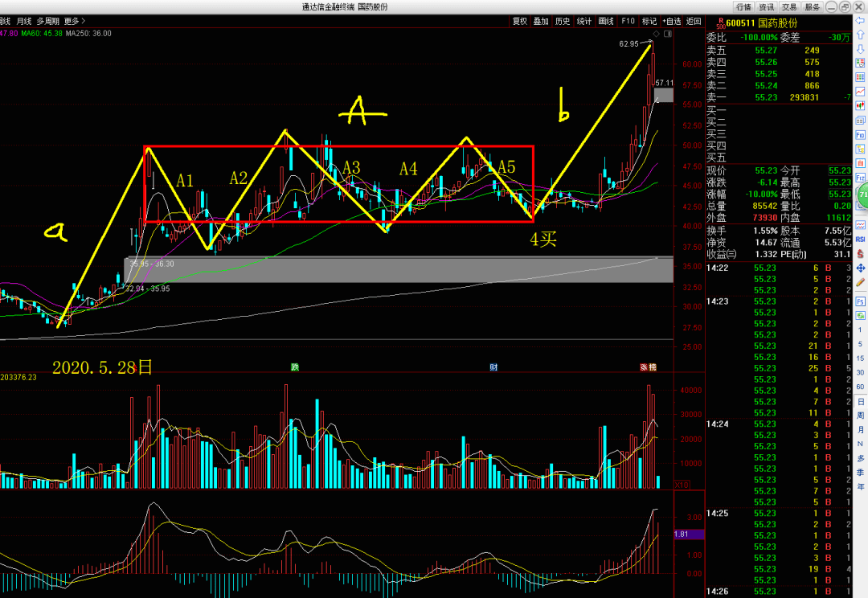This screenshot has width=868, height=598.
Task: Select the daily (日) period
Action: [x=860, y=401]
